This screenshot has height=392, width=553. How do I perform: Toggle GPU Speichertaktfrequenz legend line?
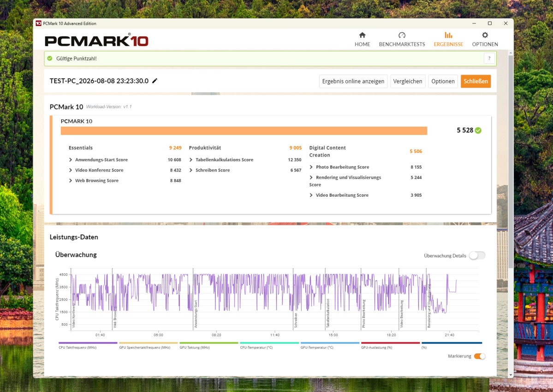(x=149, y=343)
